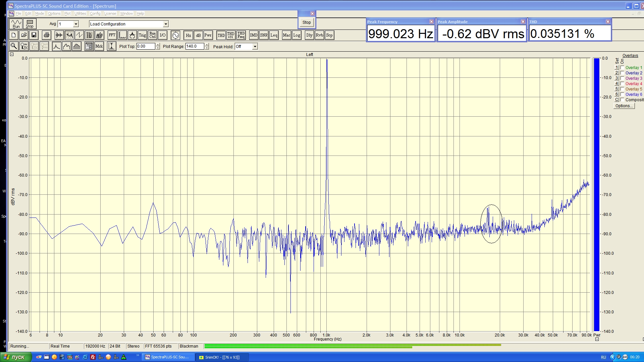Enable the Overlay 1 checkbox
The width and height of the screenshot is (644, 362).
click(623, 68)
